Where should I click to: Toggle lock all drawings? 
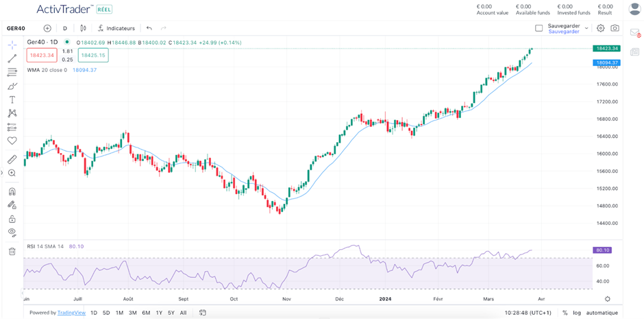click(x=12, y=219)
